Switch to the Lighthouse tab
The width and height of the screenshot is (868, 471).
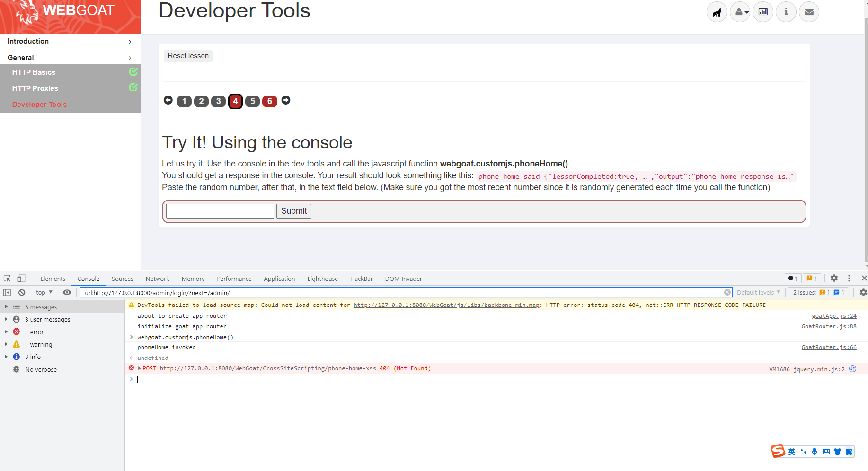[323, 279]
